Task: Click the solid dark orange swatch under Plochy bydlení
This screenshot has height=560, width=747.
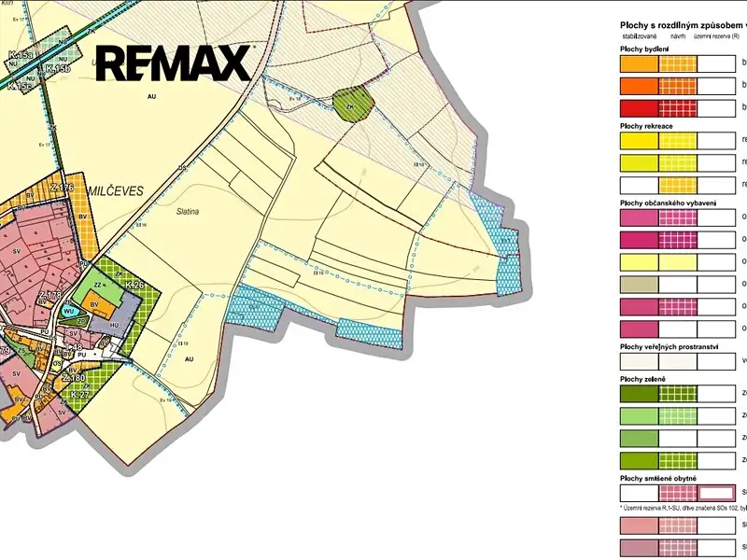Action: point(640,86)
